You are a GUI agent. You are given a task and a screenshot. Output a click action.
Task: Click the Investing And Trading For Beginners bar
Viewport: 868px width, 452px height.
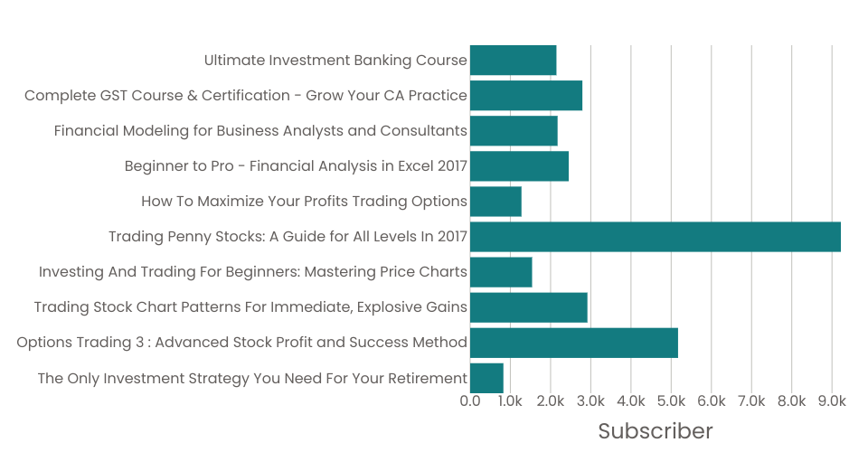(501, 272)
